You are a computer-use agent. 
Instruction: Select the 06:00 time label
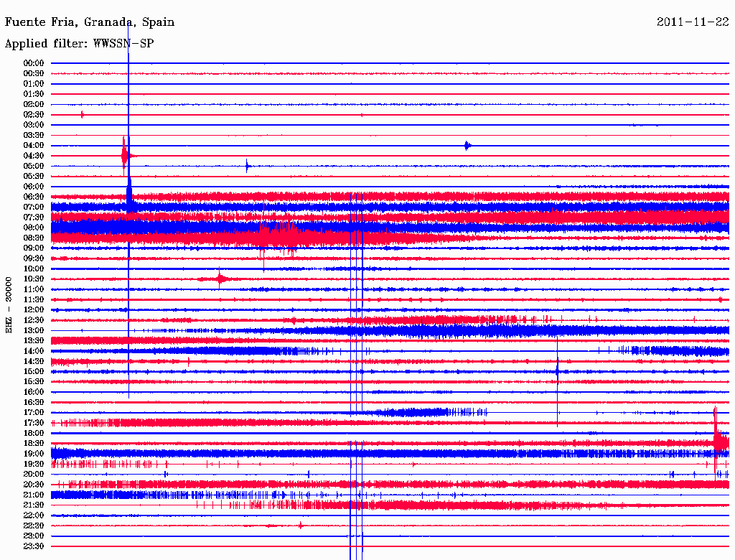[34, 186]
